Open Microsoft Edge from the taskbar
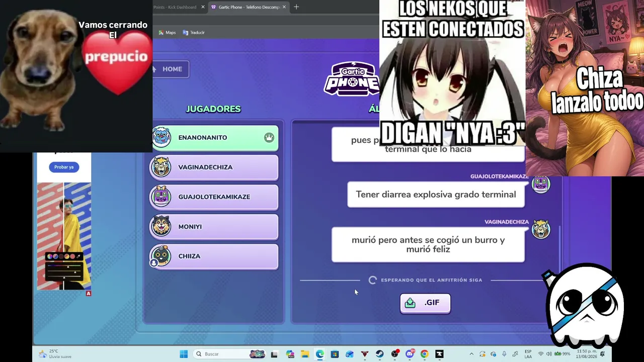This screenshot has height=362, width=644. click(x=320, y=354)
